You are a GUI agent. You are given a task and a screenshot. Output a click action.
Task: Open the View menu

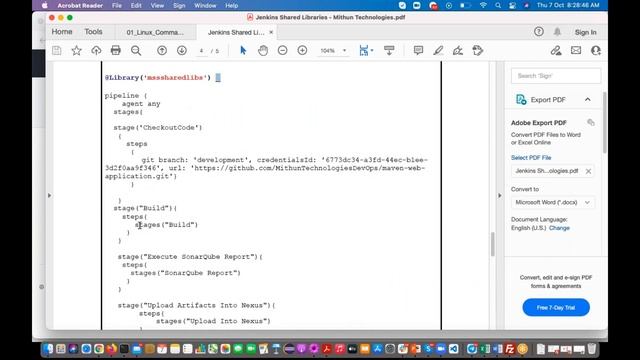(157, 5)
